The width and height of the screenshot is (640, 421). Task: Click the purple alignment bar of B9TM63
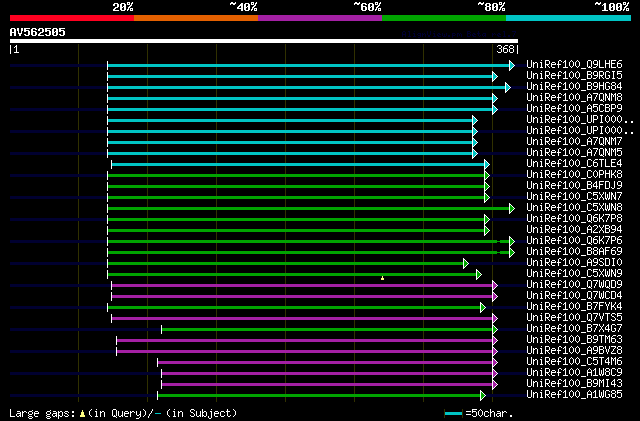click(304, 341)
